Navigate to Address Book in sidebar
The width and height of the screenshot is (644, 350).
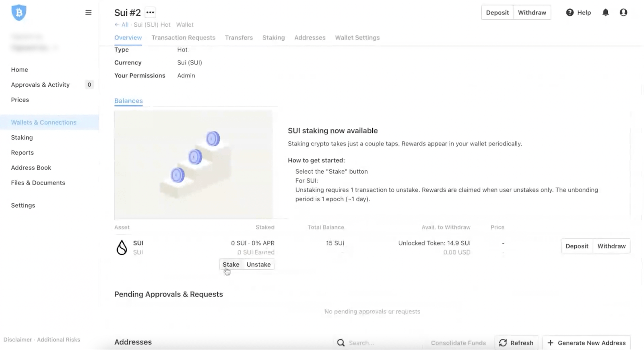point(31,168)
